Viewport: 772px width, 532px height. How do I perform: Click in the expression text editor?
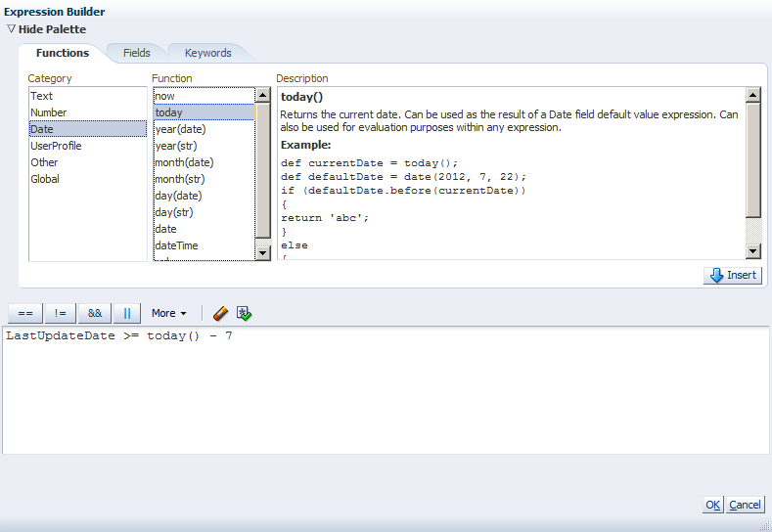pos(386,390)
